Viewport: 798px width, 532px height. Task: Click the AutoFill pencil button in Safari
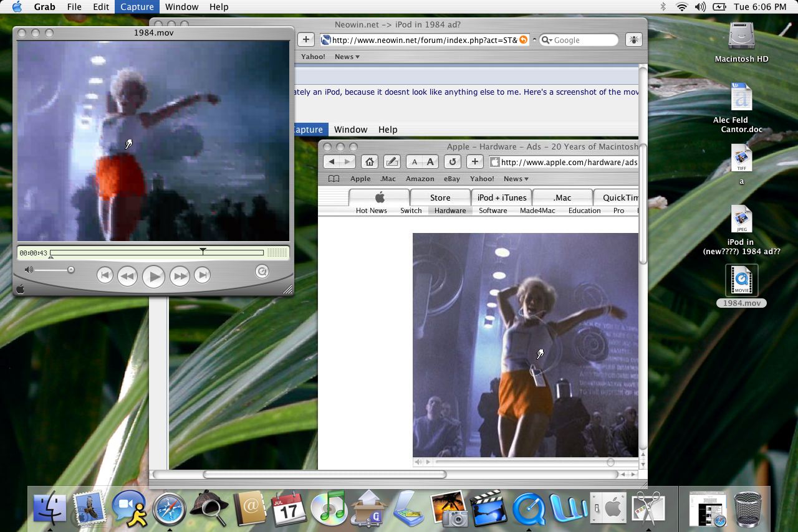392,162
